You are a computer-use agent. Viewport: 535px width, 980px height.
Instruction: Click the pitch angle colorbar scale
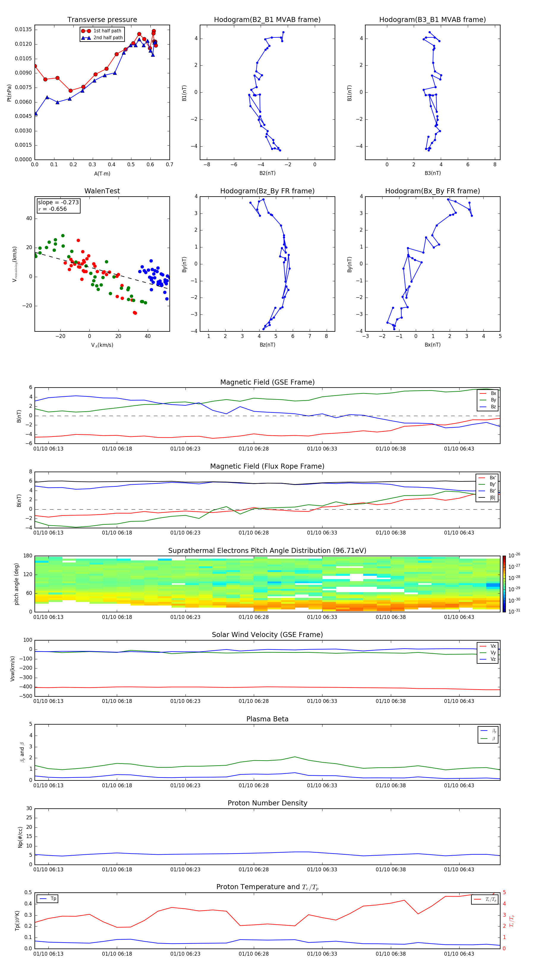[504, 584]
